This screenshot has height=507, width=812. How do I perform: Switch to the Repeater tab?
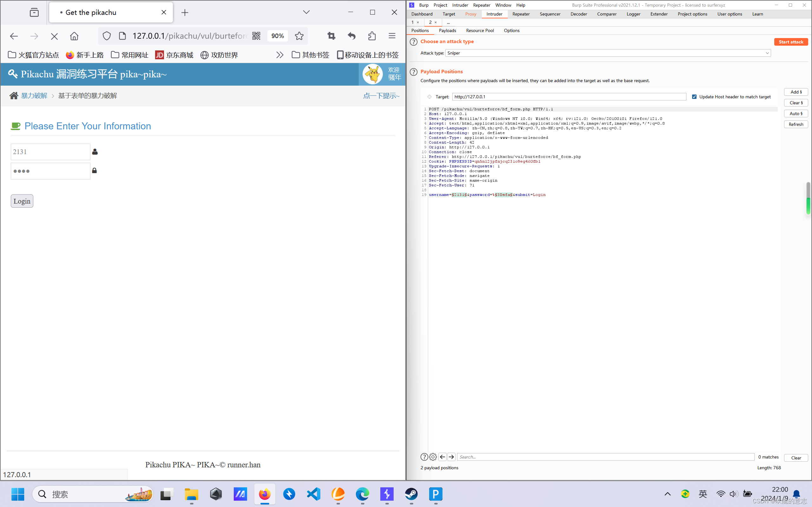521,14
